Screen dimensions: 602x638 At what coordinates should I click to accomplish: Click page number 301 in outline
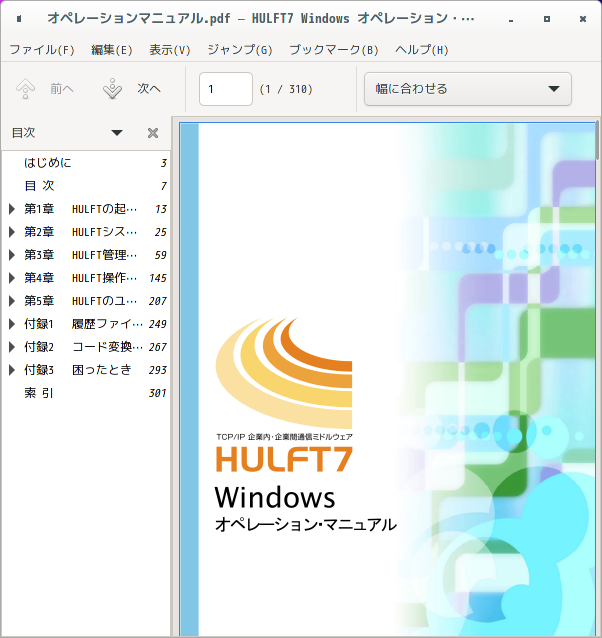point(158,393)
